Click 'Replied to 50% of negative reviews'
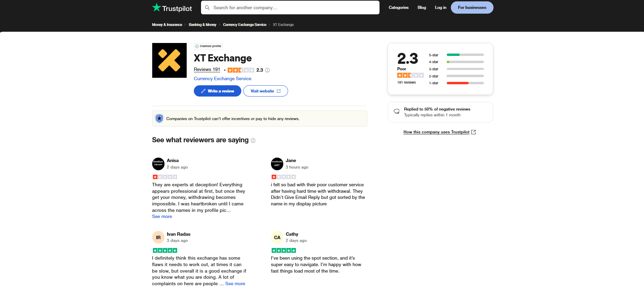 tap(437, 109)
